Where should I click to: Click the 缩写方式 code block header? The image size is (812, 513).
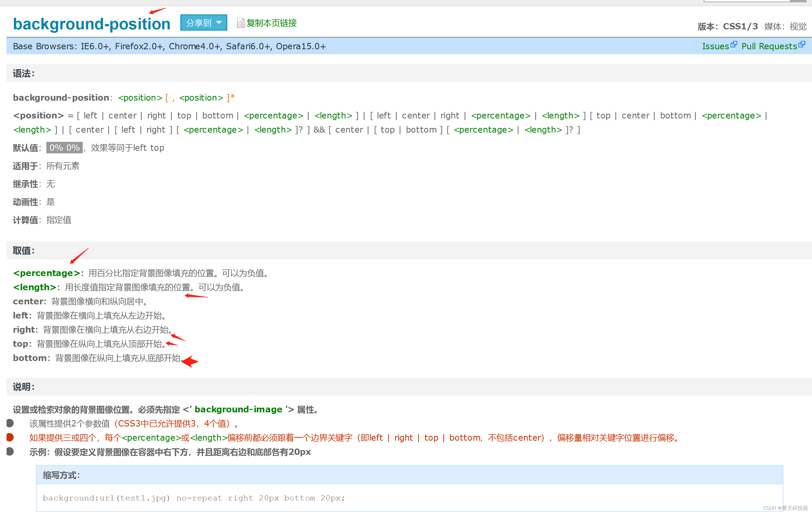click(x=61, y=475)
